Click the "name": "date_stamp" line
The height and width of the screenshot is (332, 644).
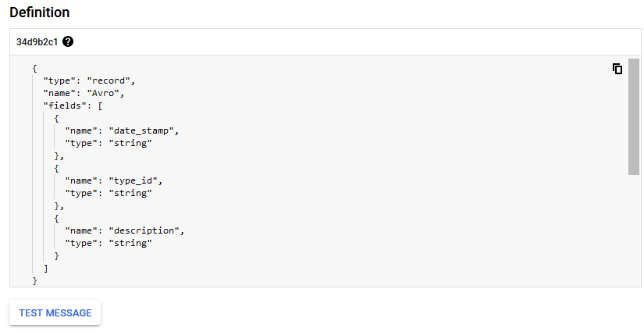(123, 130)
